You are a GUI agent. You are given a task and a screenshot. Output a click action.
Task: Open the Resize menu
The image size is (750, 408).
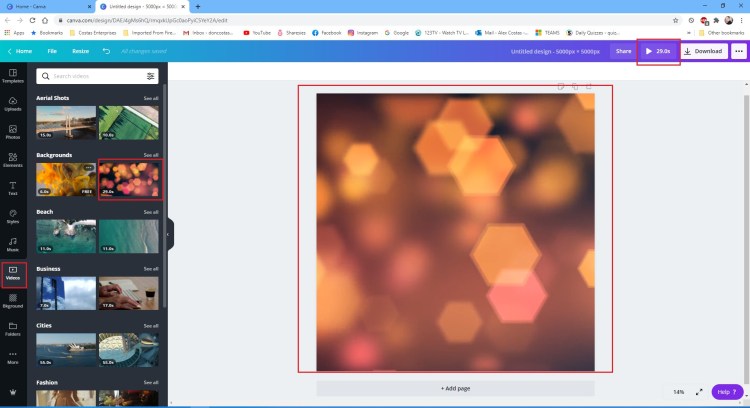click(80, 51)
